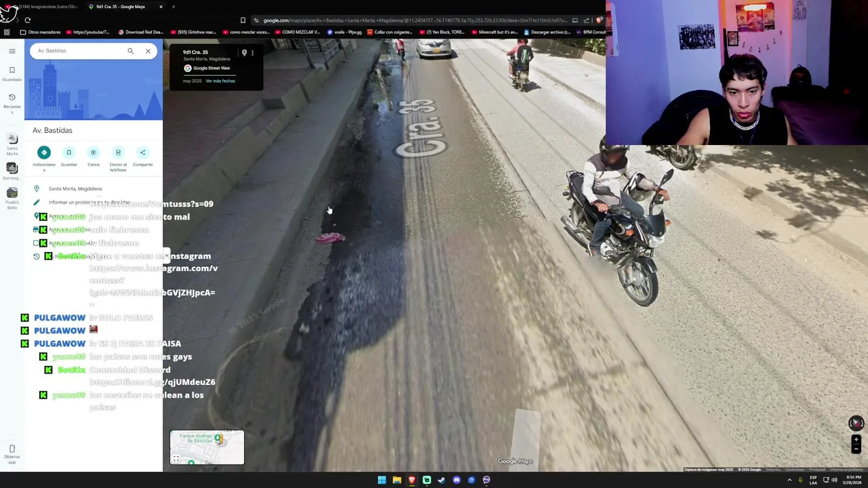The width and height of the screenshot is (868, 488).
Task: Open File Explorer from taskbar
Action: click(397, 480)
